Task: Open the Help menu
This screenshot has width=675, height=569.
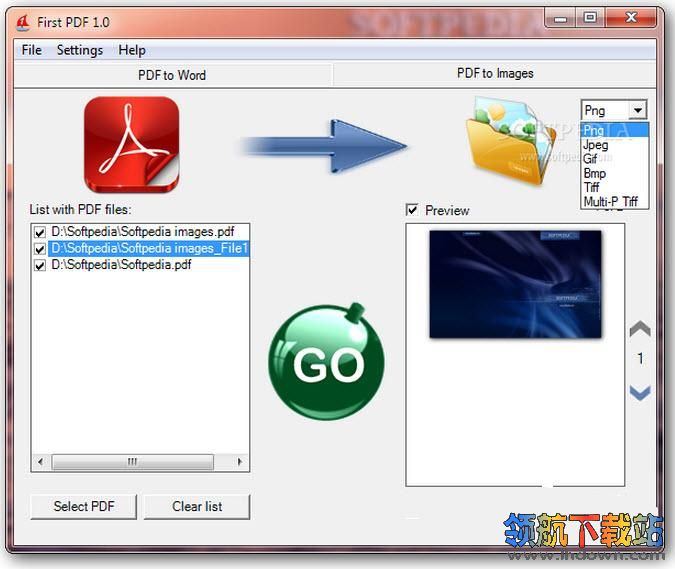Action: tap(132, 50)
